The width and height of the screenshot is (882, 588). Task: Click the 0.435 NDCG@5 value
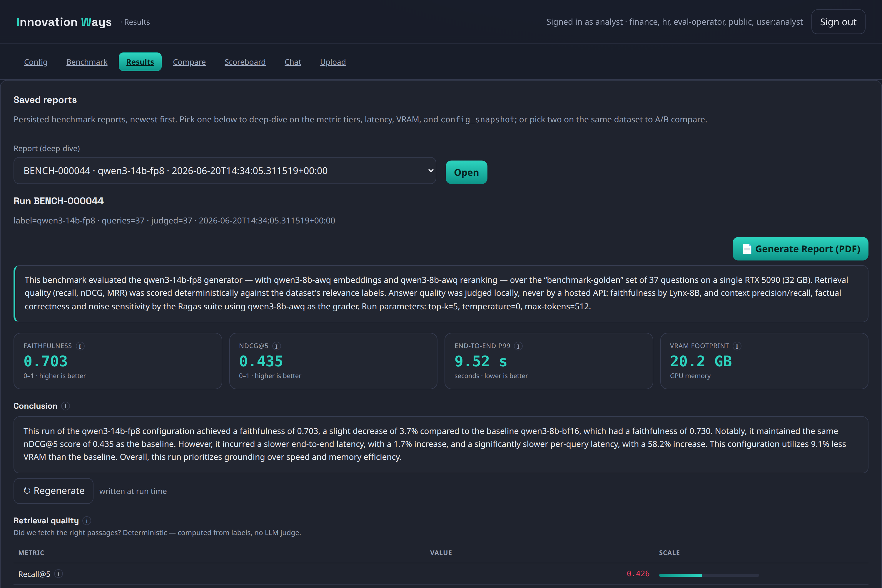click(261, 361)
